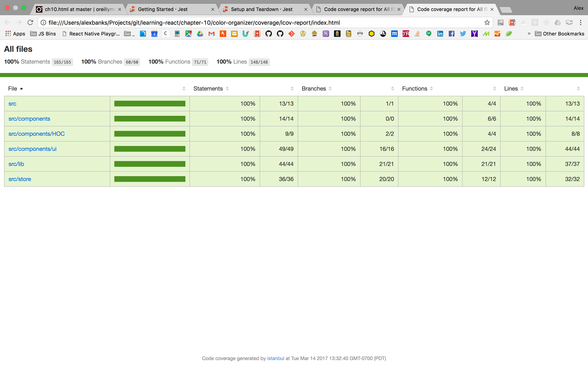The height and width of the screenshot is (367, 588).
Task: Click the src/lib coverage progress bar
Action: pyautogui.click(x=150, y=164)
